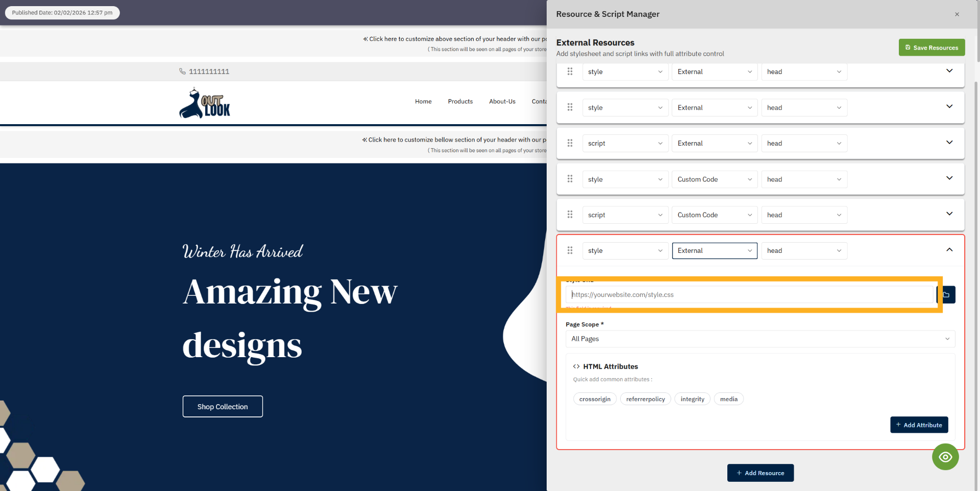Open Home from the navigation menu

tap(423, 101)
